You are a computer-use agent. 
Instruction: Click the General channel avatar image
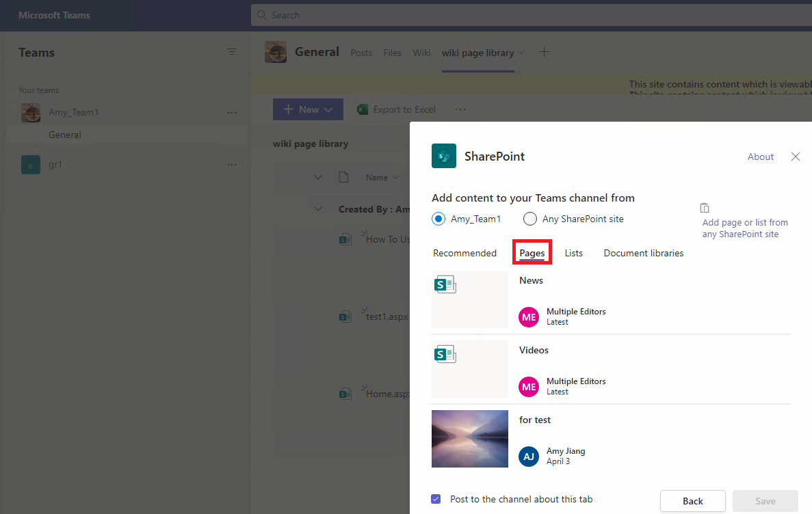pos(276,52)
